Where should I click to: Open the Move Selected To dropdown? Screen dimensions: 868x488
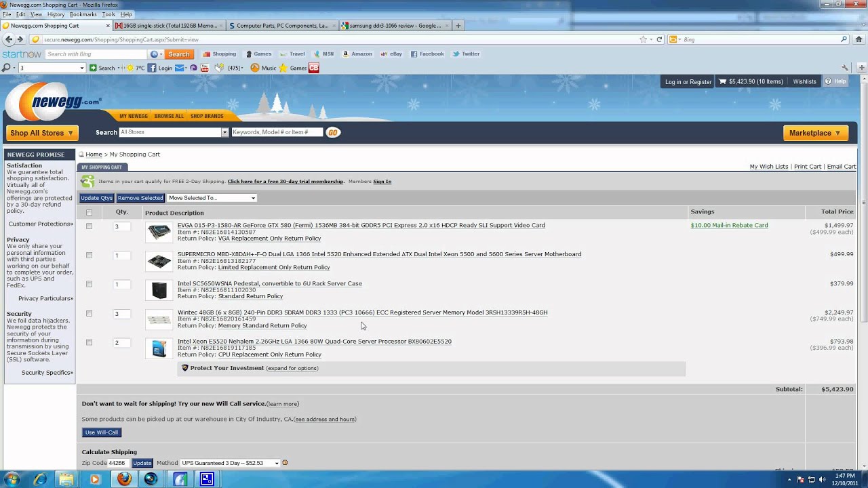tap(212, 198)
